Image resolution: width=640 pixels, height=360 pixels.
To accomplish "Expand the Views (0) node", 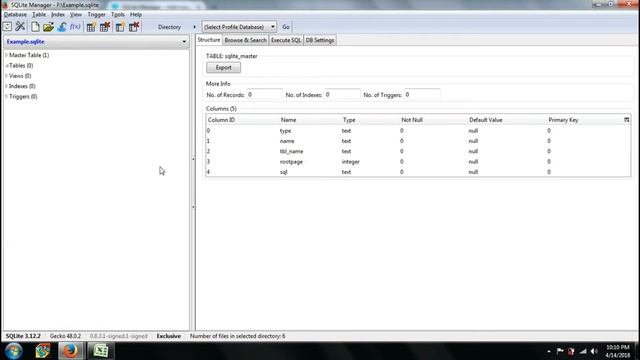I will click(6, 76).
